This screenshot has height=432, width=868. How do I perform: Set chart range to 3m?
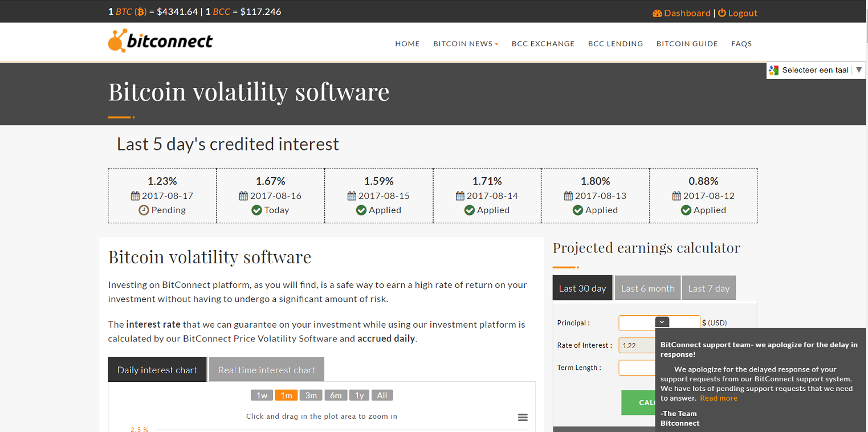point(311,396)
